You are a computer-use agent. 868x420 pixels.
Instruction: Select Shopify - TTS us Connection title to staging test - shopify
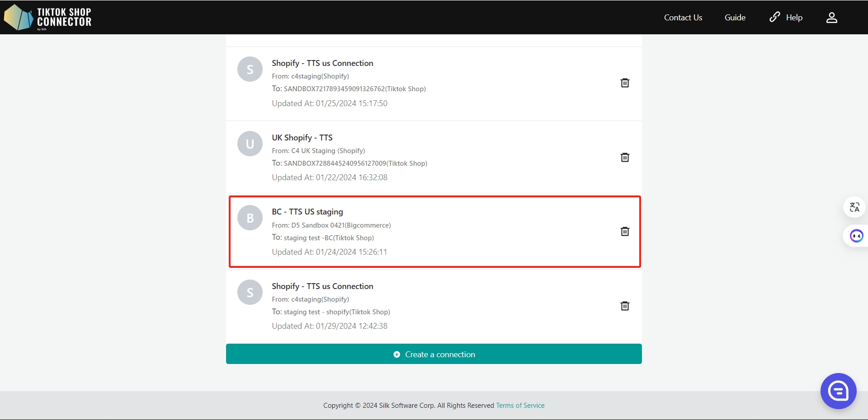click(x=322, y=286)
